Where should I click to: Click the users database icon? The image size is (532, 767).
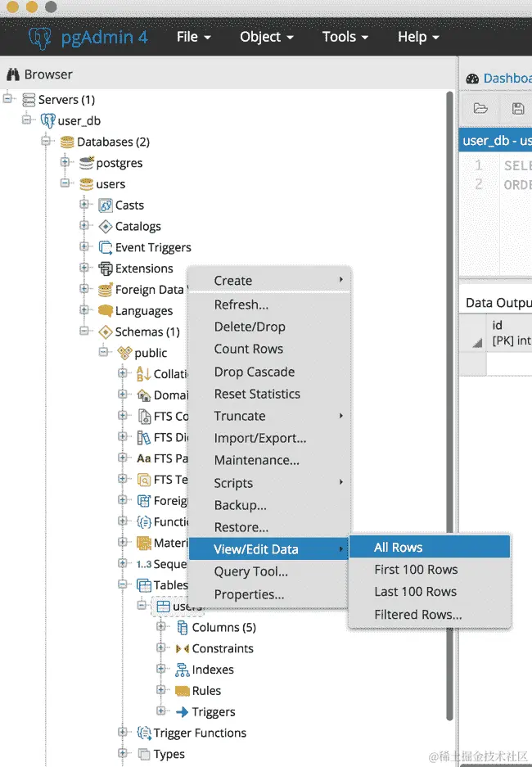(87, 184)
